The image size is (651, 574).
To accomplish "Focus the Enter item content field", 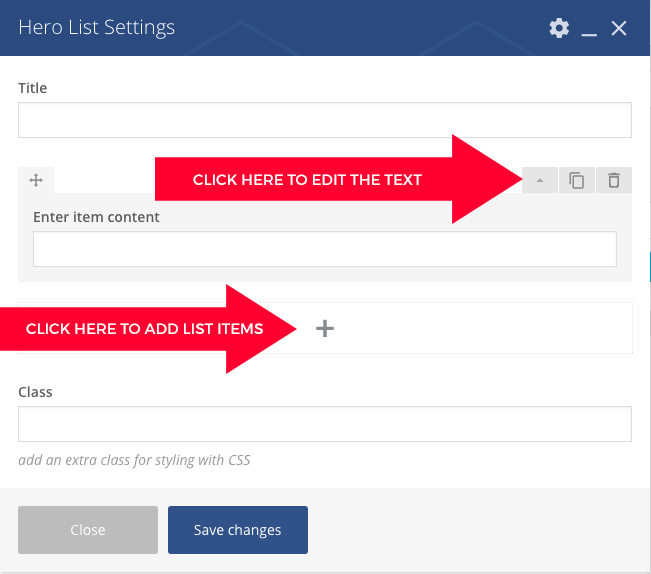I will (x=325, y=249).
